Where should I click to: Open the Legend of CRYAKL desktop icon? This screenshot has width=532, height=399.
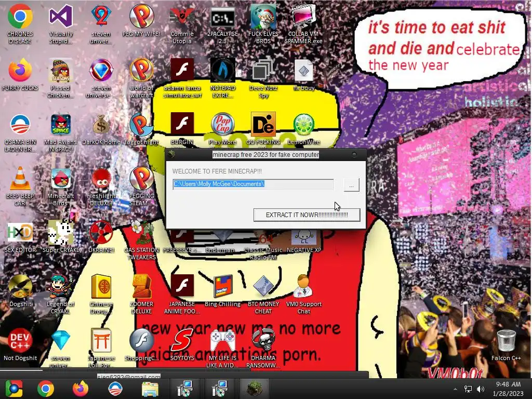coord(60,286)
